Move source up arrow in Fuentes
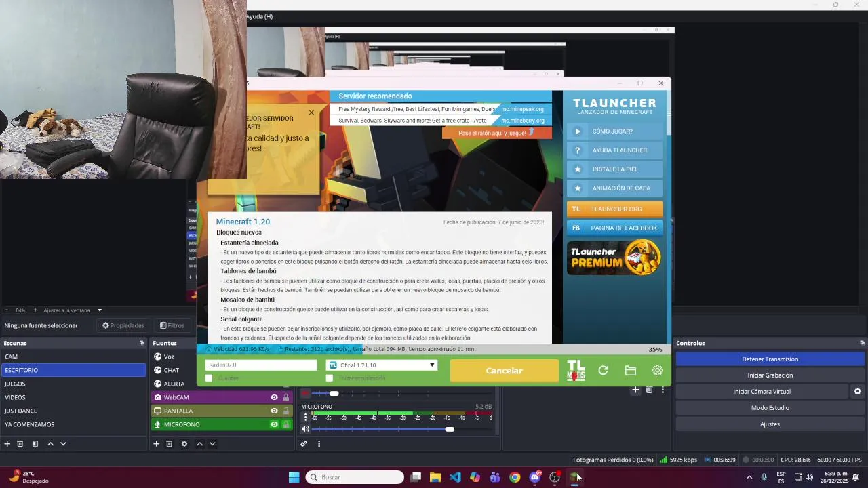The height and width of the screenshot is (488, 868). pos(199,444)
